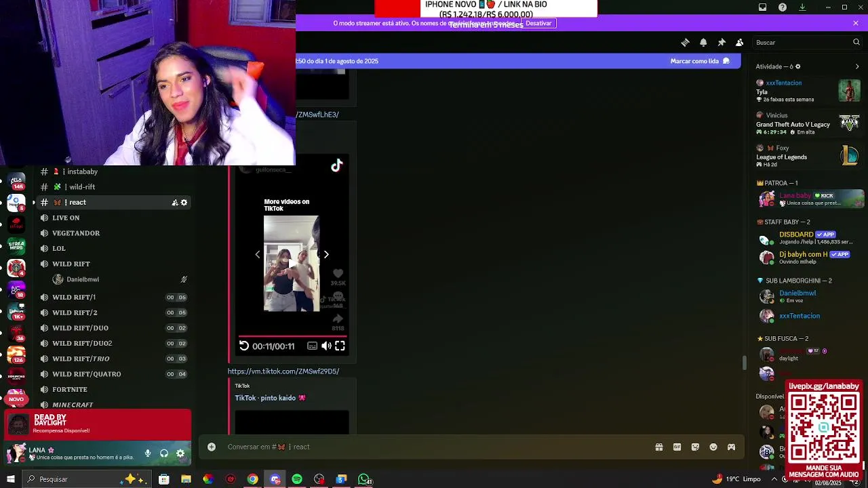Viewport: 868px width, 488px height.
Task: Toggle TikTok video captions
Action: pos(312,346)
